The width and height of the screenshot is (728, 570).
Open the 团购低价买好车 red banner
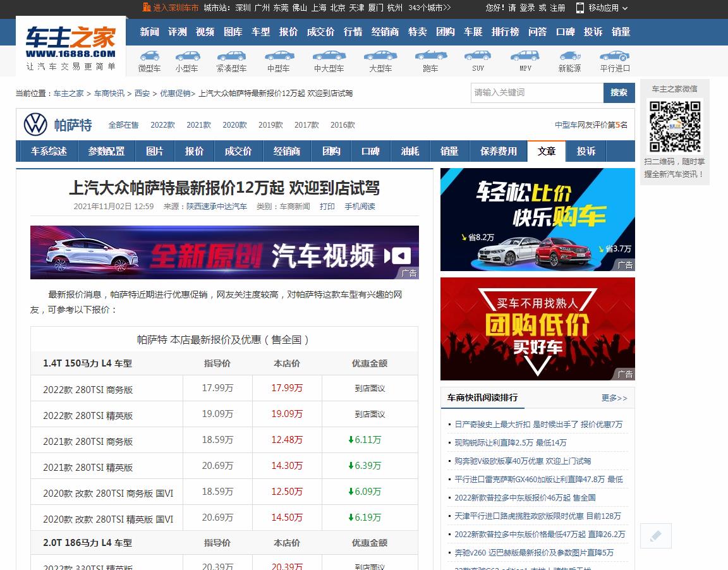pyautogui.click(x=537, y=329)
